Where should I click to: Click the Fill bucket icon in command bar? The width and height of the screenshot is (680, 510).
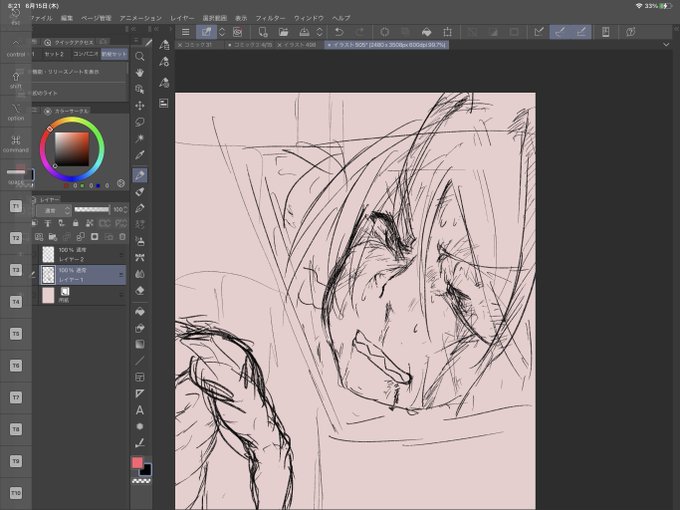[426, 32]
